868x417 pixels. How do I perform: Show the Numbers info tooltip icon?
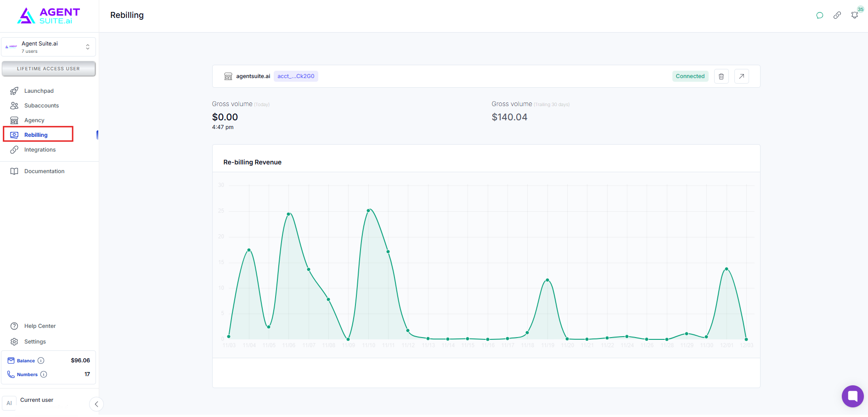tap(44, 374)
